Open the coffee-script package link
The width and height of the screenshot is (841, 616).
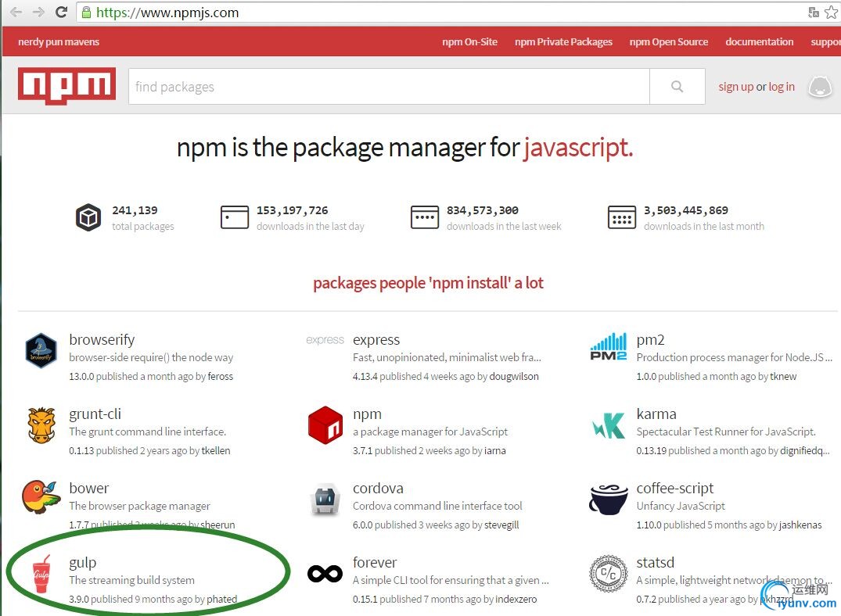[x=674, y=489]
